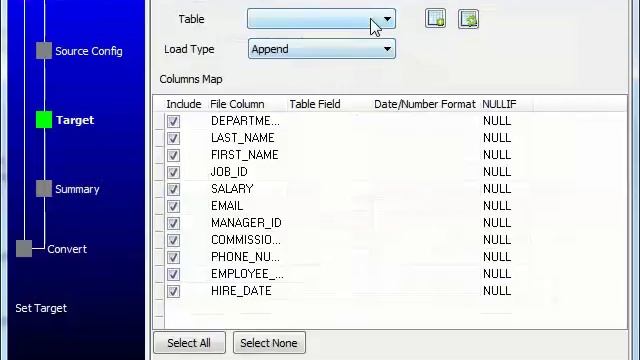Go to Source Config wizard step
The width and height of the screenshot is (640, 360).
[89, 51]
